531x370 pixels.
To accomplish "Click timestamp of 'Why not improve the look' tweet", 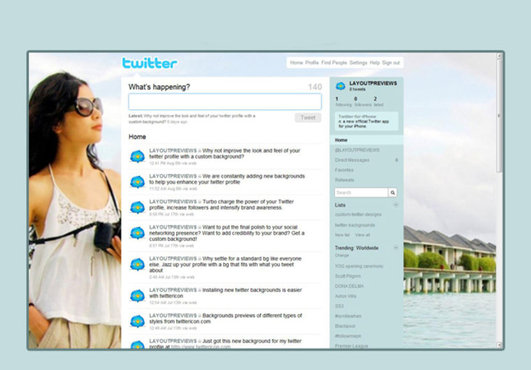I will pyautogui.click(x=173, y=163).
